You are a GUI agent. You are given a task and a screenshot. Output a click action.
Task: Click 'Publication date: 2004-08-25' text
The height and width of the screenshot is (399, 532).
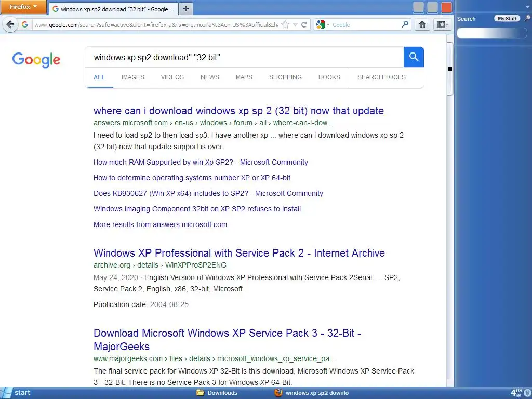pyautogui.click(x=141, y=304)
